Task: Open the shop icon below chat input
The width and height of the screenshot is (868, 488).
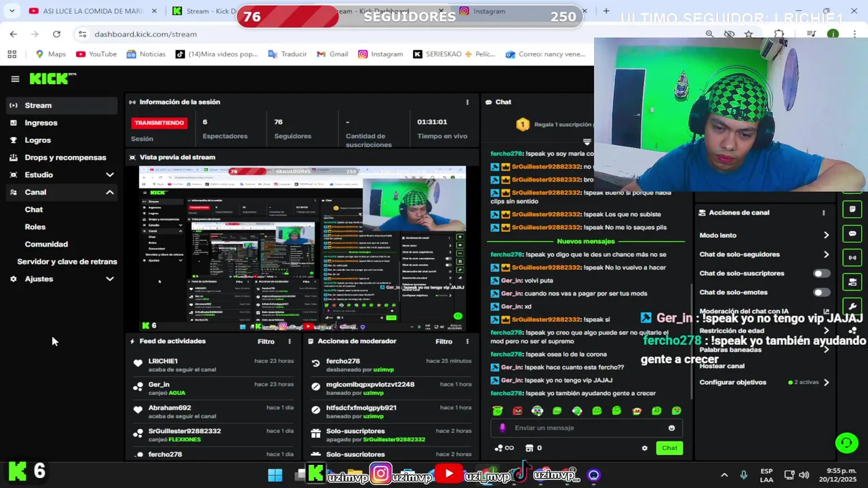Action: point(530,448)
